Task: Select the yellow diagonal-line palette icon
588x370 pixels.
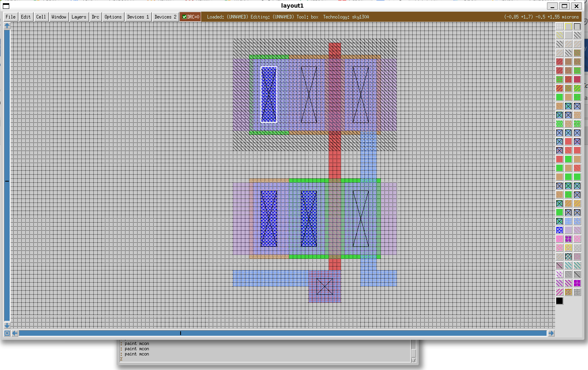Action: [x=559, y=35]
